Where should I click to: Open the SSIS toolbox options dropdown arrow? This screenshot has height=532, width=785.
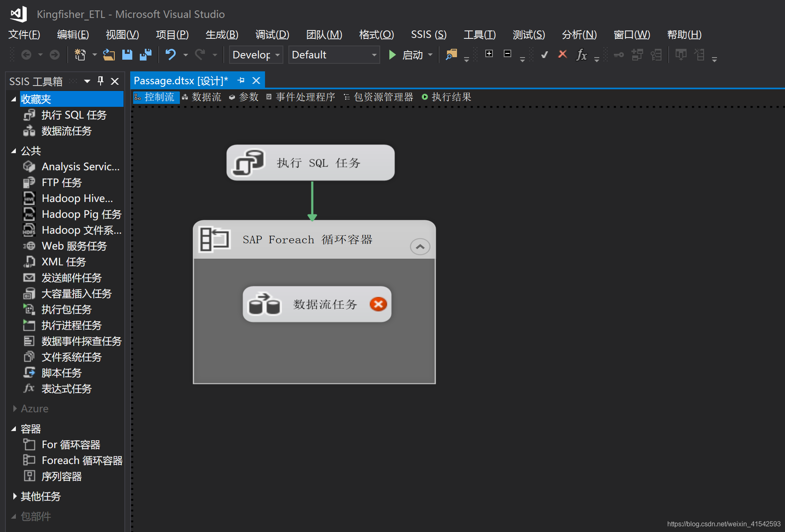[87, 81]
